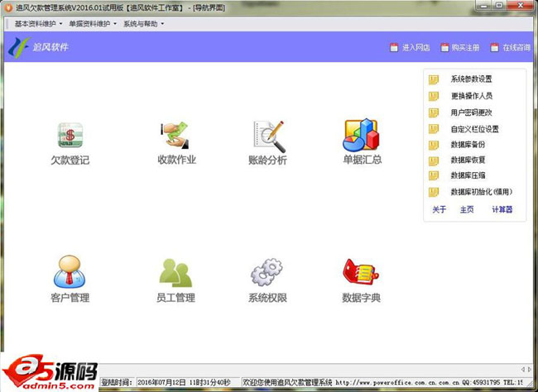Viewport: 538px width, 392px height.
Task: Click the note icon beside 用户密码更改
Action: (434, 112)
